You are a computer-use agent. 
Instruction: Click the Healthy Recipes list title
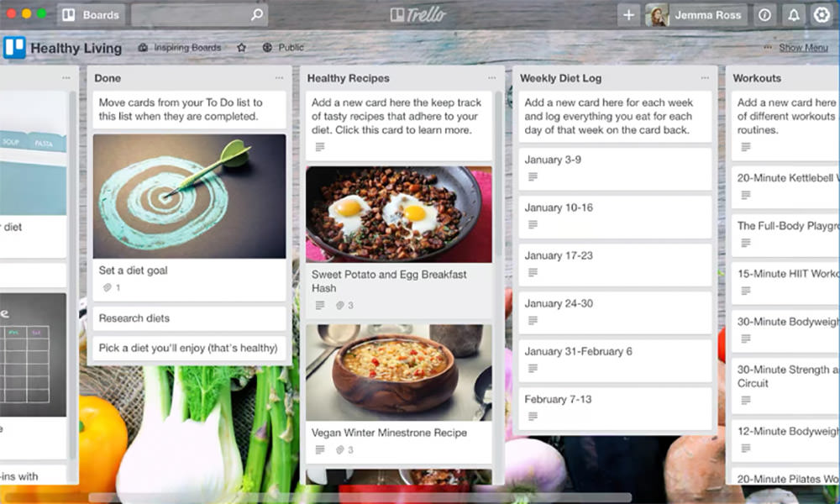(349, 78)
